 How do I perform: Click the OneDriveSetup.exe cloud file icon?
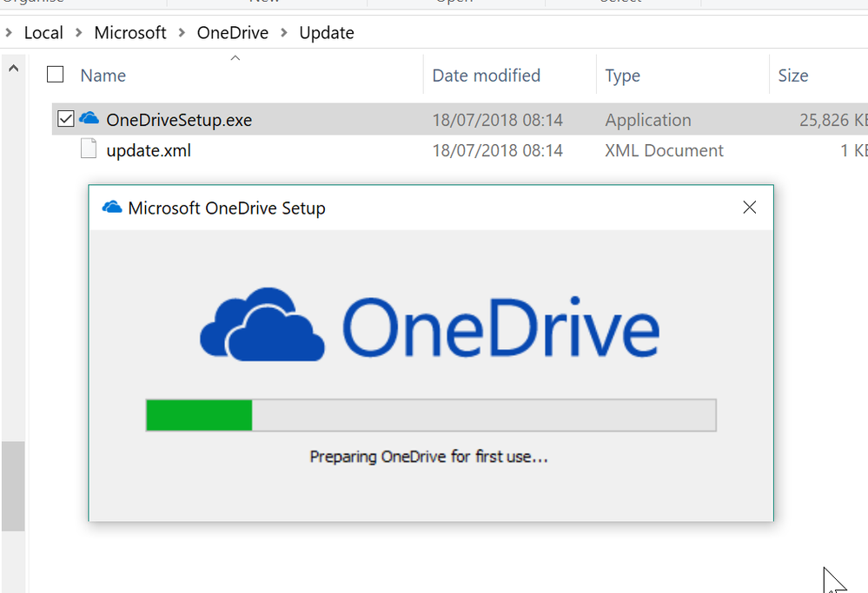(x=89, y=118)
